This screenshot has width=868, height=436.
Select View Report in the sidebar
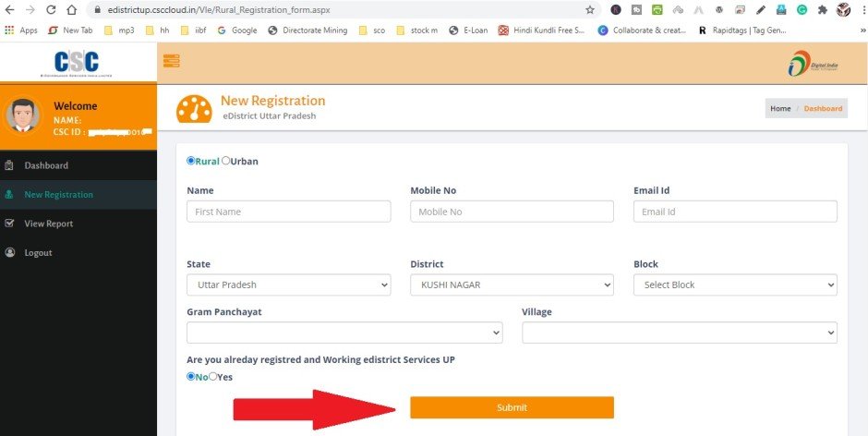[x=48, y=224]
